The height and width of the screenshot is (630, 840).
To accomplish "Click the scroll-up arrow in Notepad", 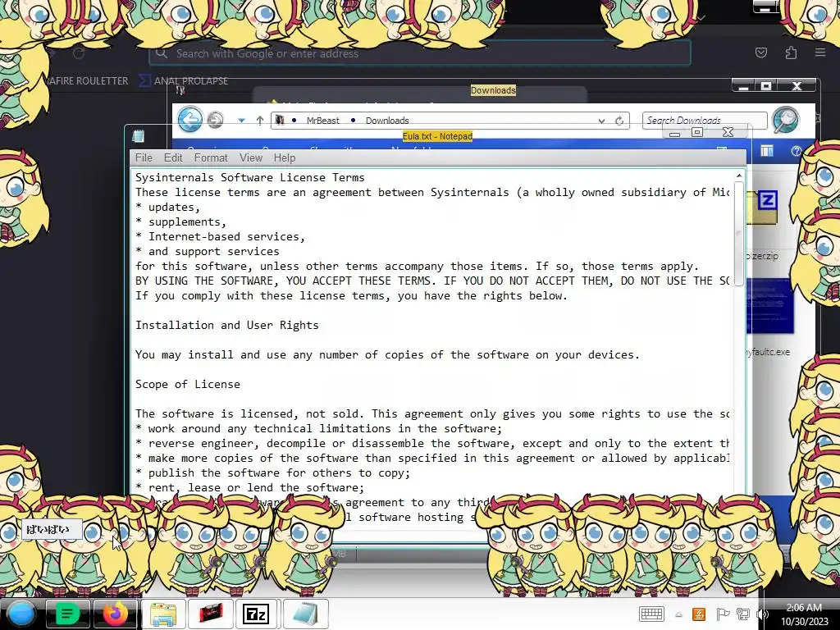I will click(739, 176).
